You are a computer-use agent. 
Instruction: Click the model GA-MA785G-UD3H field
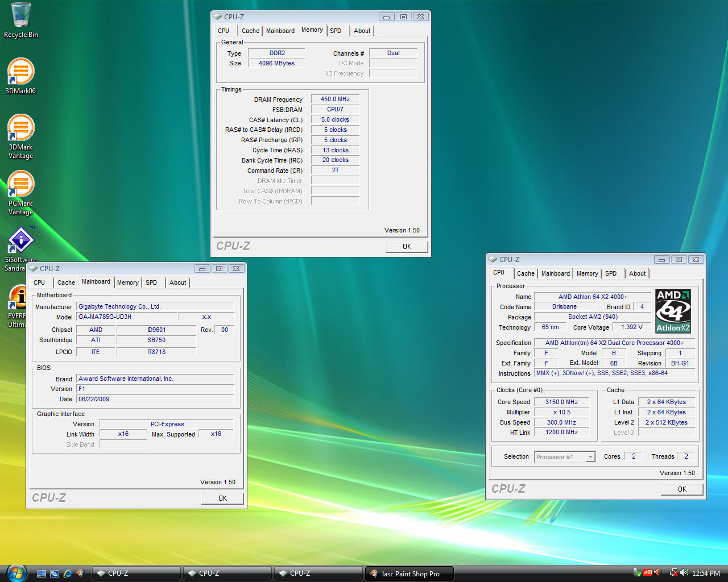(x=127, y=317)
